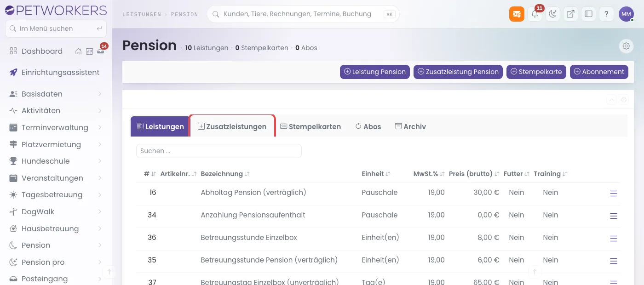Collapse the panel with the up-chevron icon
The width and height of the screenshot is (644, 285).
point(611,100)
